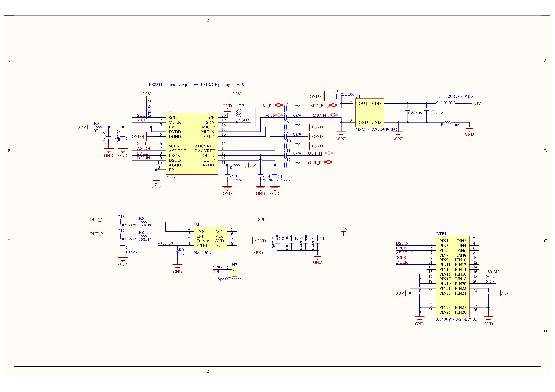
Task: Click the SPK+ net label beside H2
Action: 218,272
